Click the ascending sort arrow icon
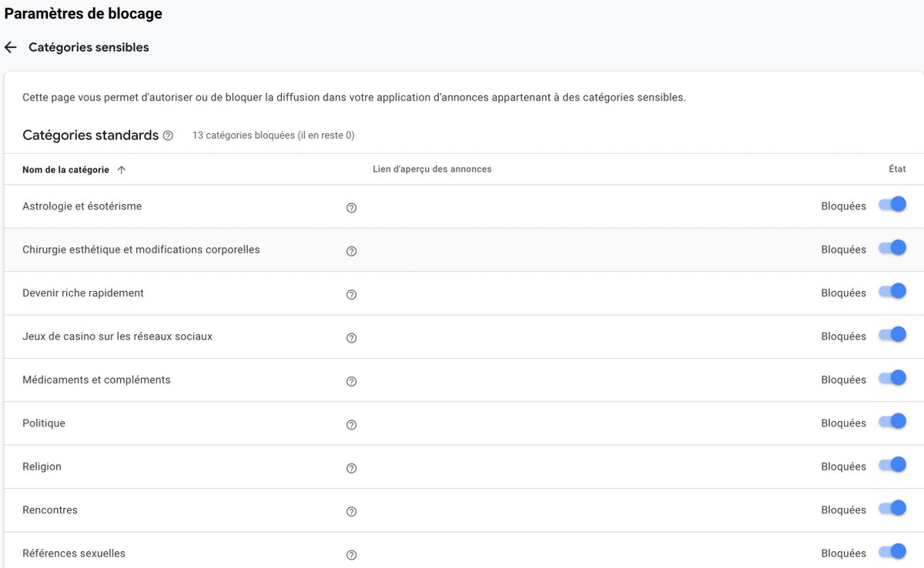The height and width of the screenshot is (568, 924). point(121,169)
